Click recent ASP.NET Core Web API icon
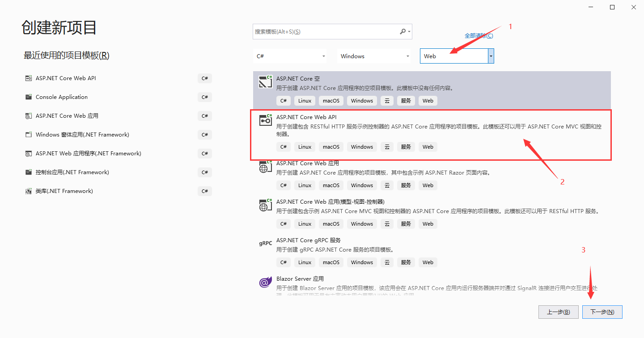This screenshot has width=644, height=338. 29,78
